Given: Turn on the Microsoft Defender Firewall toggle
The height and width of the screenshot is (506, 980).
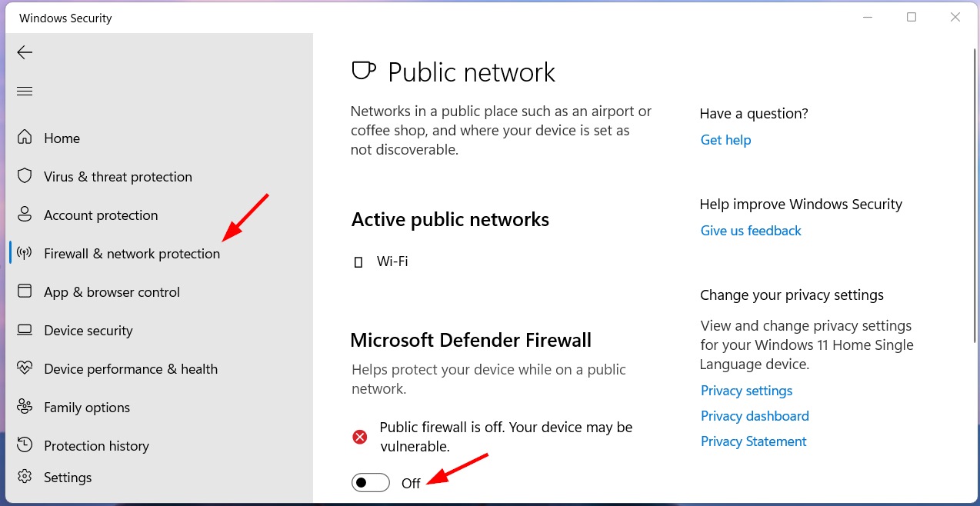Looking at the screenshot, I should [371, 483].
